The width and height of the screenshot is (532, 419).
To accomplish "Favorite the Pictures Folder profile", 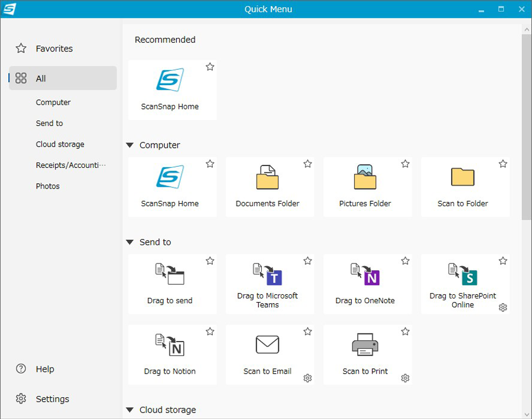I will [x=405, y=164].
